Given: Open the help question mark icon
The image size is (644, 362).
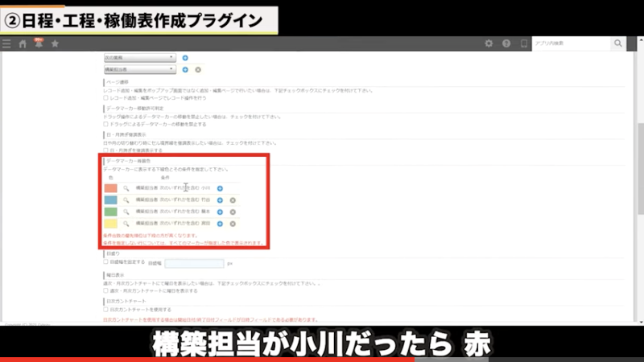Looking at the screenshot, I should click(x=506, y=43).
